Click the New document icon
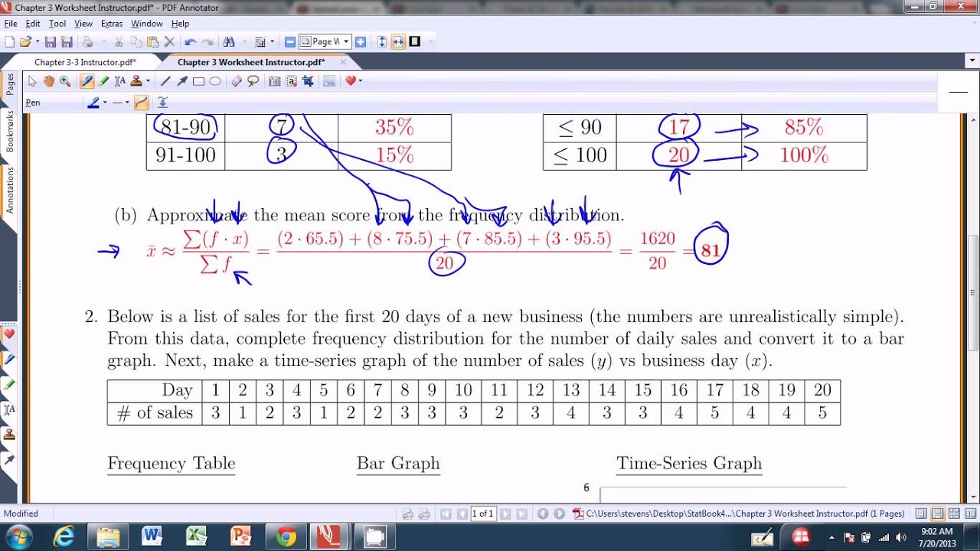 click(10, 42)
